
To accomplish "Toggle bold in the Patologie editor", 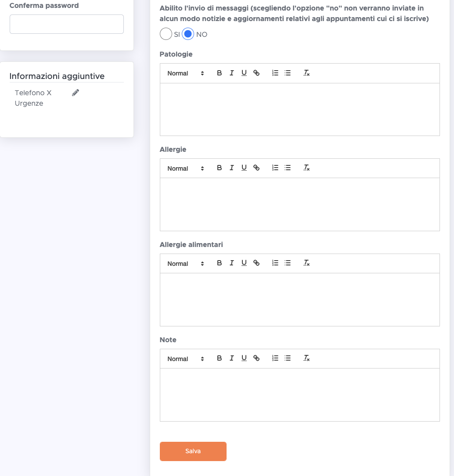I will (x=219, y=73).
